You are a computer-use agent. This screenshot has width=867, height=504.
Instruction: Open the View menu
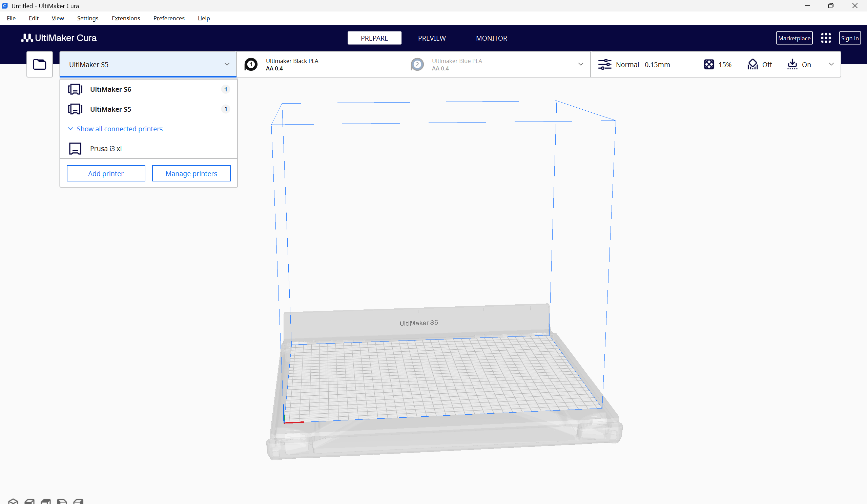(x=58, y=18)
